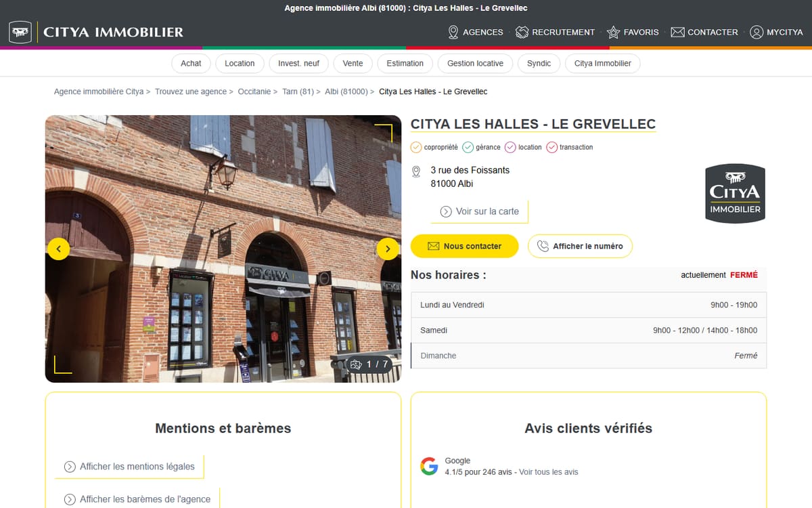Click the Citya column logo icon in header
Viewport: 812px width, 508px height.
[21, 32]
